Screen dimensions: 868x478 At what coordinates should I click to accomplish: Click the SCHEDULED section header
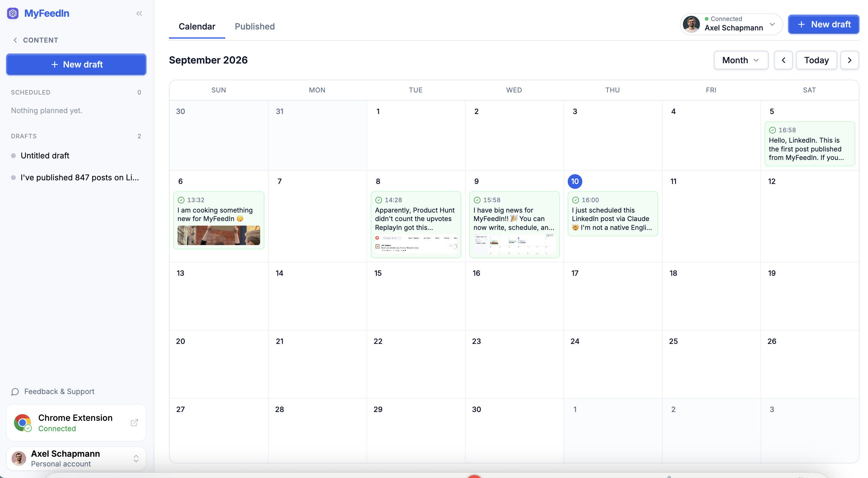tap(31, 92)
